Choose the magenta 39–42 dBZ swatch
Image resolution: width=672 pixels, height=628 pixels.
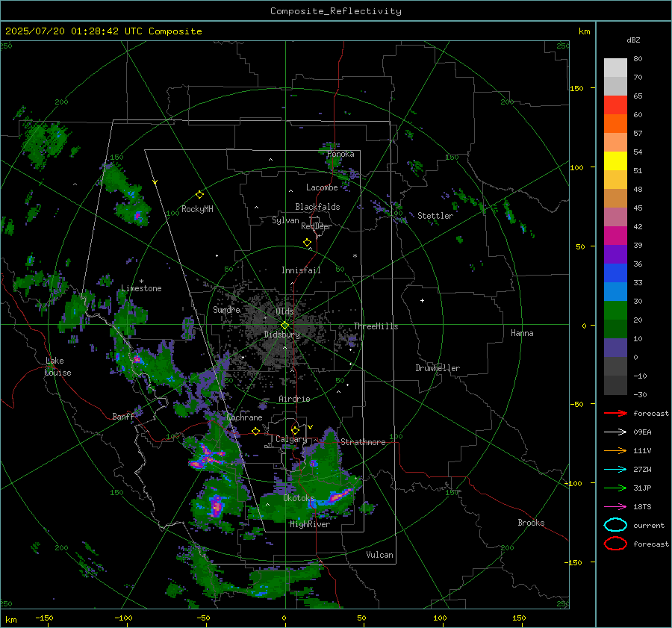tap(615, 236)
